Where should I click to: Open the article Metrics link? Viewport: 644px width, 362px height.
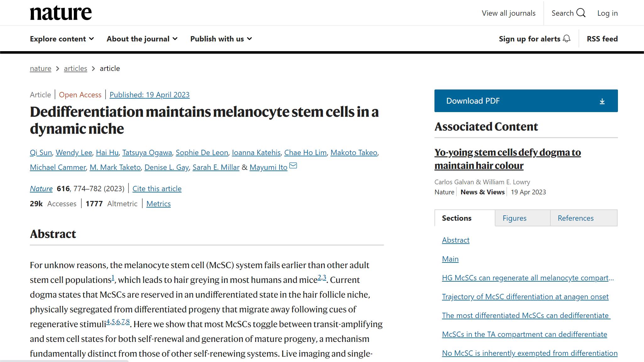point(158,204)
